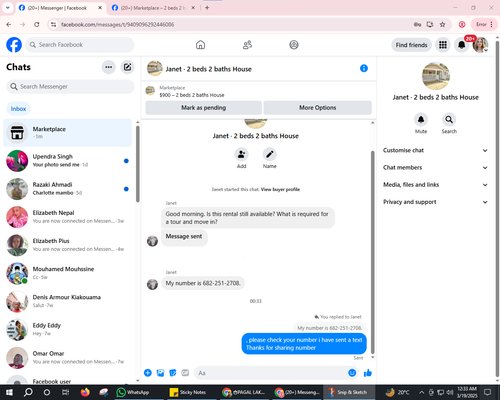Open the browser tab list dropdown
The height and width of the screenshot is (400, 500).
click(7, 8)
